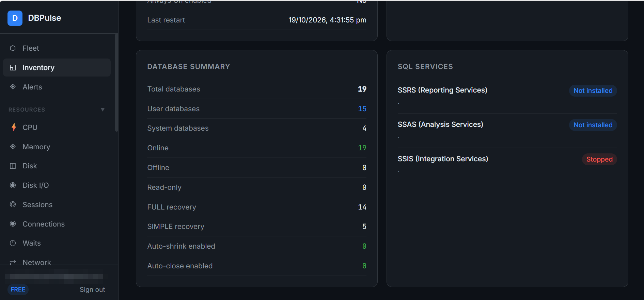Open the Fleet page
The width and height of the screenshot is (644, 300).
click(x=57, y=48)
